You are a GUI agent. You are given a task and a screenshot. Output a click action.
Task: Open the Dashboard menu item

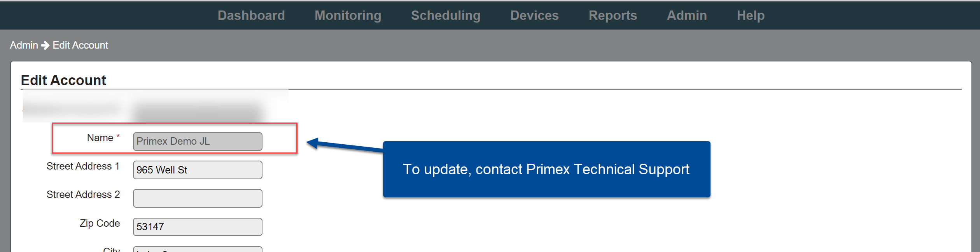[251, 15]
